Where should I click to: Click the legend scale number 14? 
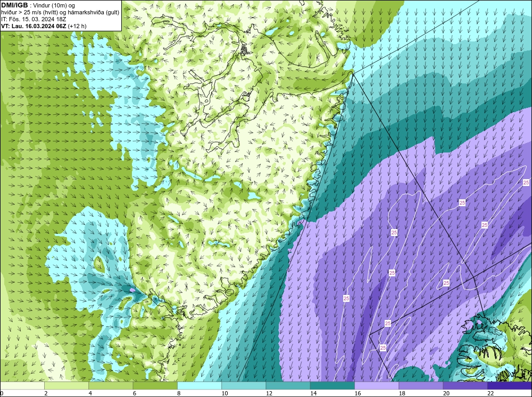click(x=313, y=393)
